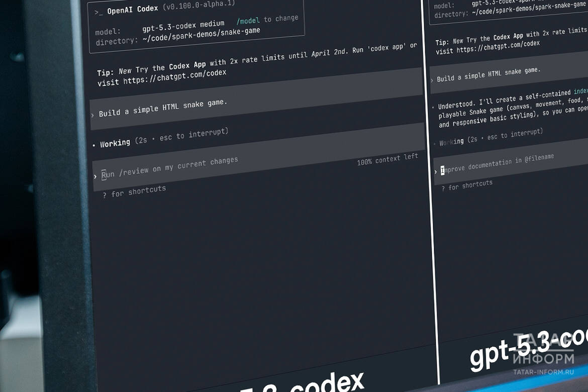The image size is (588, 392).
Task: Click '? for shortcuts' hint in the left pane
Action: point(134,192)
